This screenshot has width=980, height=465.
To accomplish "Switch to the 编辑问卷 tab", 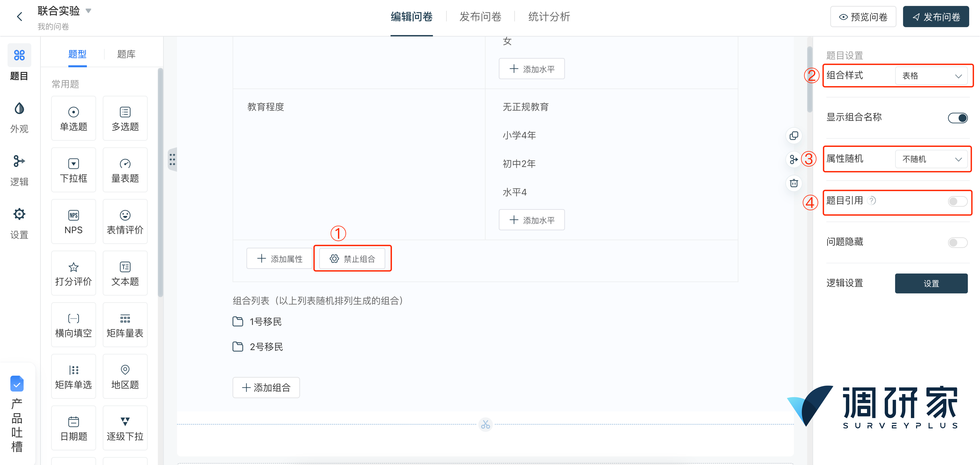I will [411, 17].
